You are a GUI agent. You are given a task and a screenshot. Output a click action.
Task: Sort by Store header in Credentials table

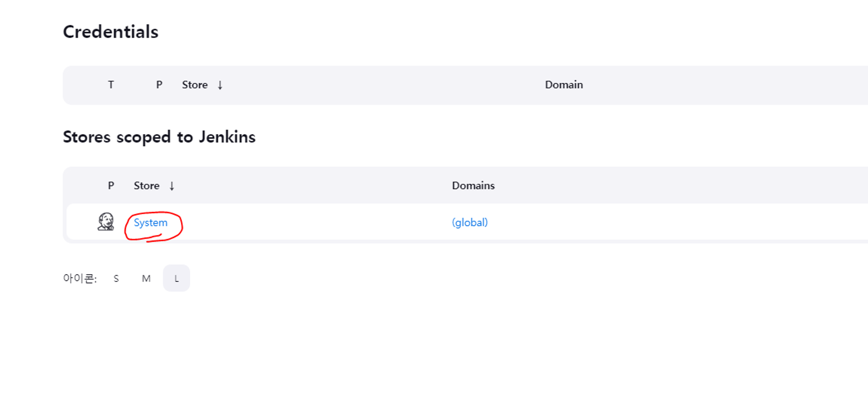click(x=195, y=85)
